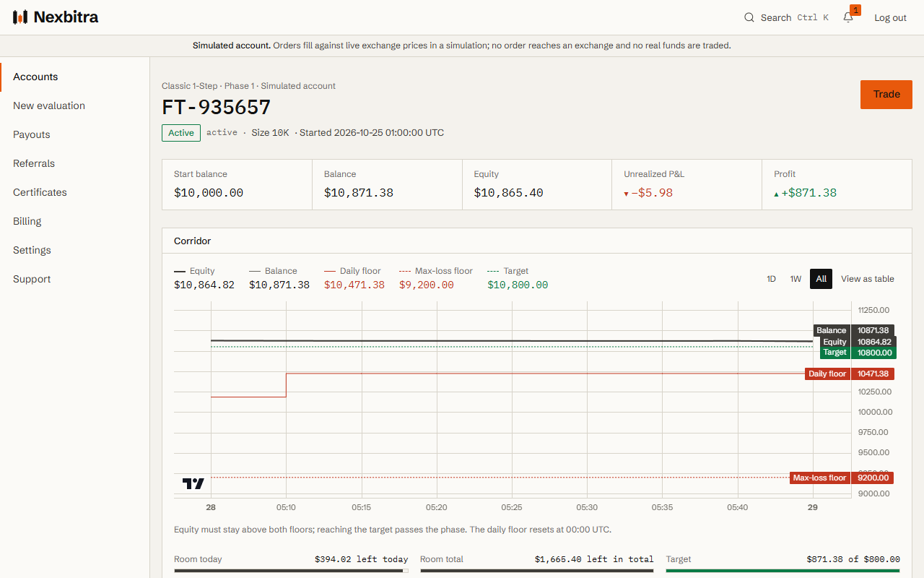
Task: Click the Target 10800.00 chart price tag
Action: (x=857, y=353)
